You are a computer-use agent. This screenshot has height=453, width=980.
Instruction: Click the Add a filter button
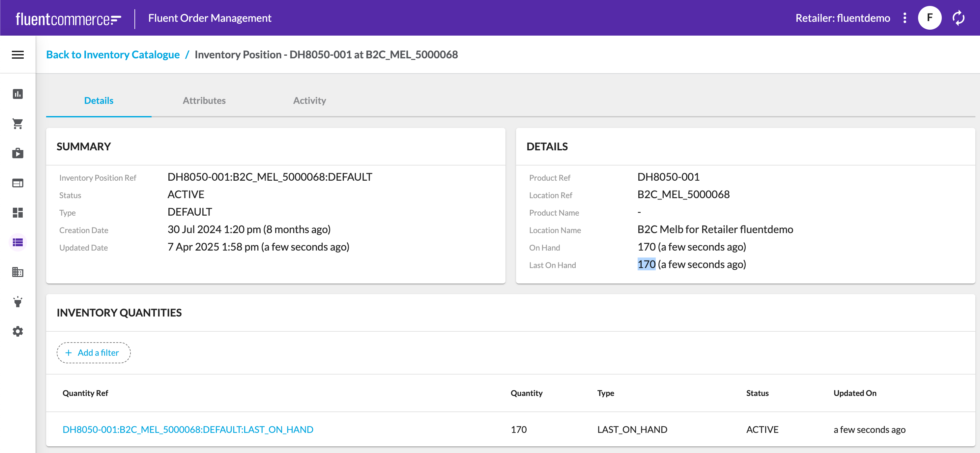point(94,352)
